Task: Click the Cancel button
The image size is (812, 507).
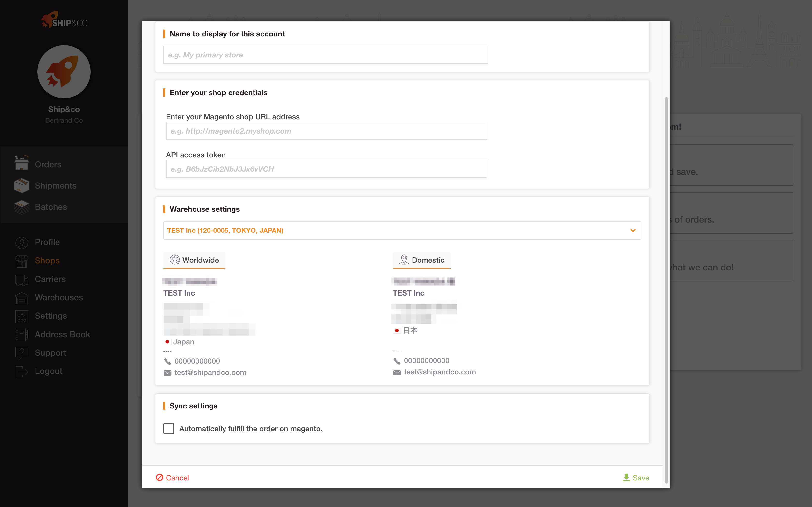Action: (x=177, y=478)
